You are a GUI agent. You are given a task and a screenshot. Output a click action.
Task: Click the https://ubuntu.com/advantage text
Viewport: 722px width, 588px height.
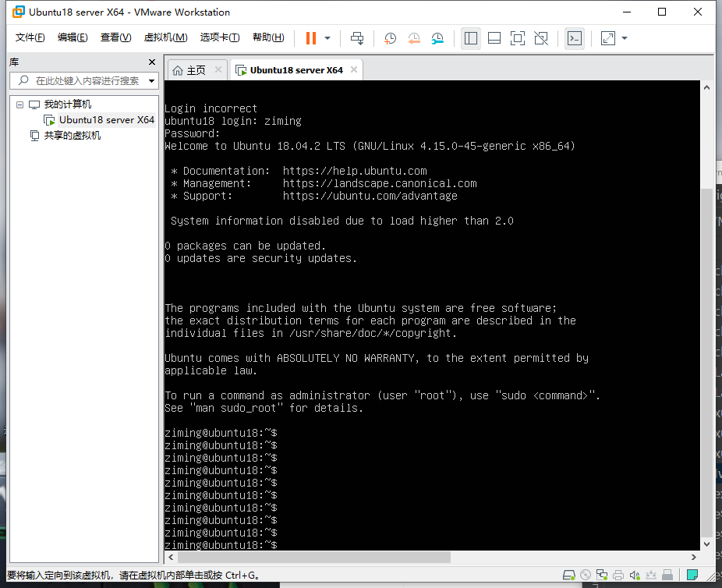point(370,196)
